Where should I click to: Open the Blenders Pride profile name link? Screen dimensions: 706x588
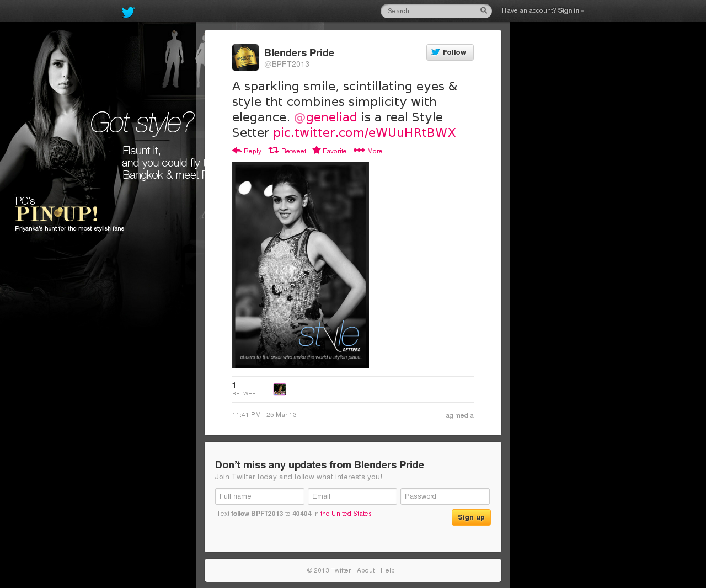pos(299,53)
